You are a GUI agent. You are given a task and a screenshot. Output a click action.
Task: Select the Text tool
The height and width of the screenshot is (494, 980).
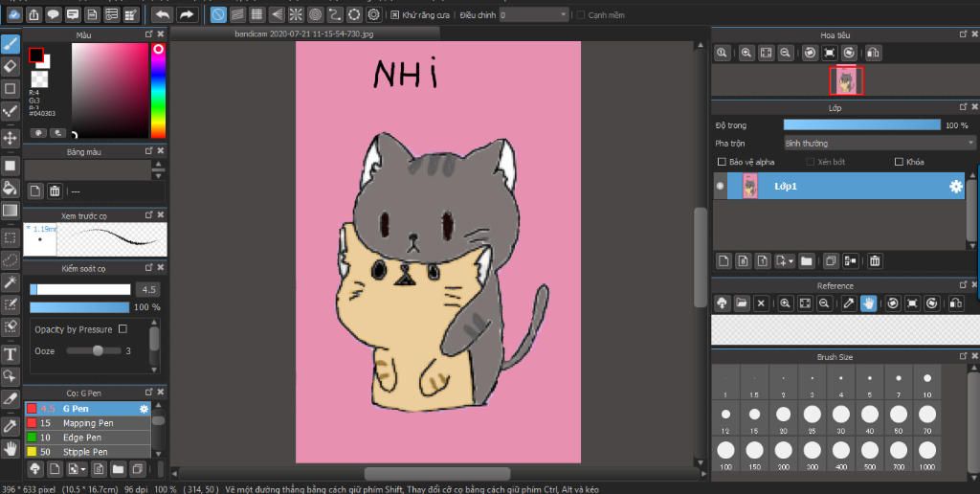[10, 354]
